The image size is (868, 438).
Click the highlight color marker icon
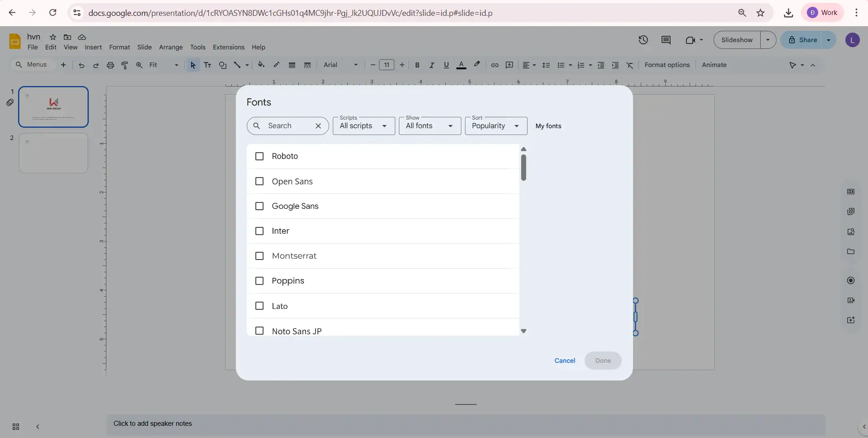click(x=477, y=65)
